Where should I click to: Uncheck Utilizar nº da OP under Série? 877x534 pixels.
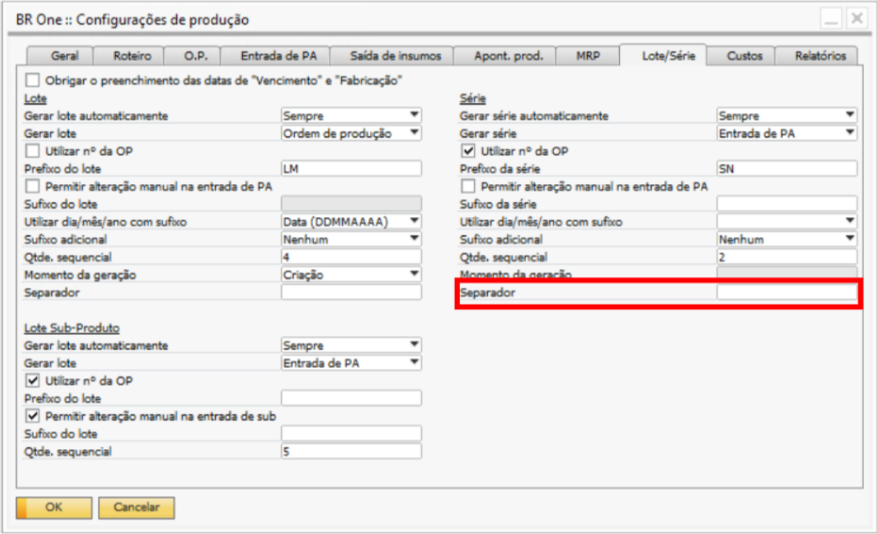coord(469,150)
